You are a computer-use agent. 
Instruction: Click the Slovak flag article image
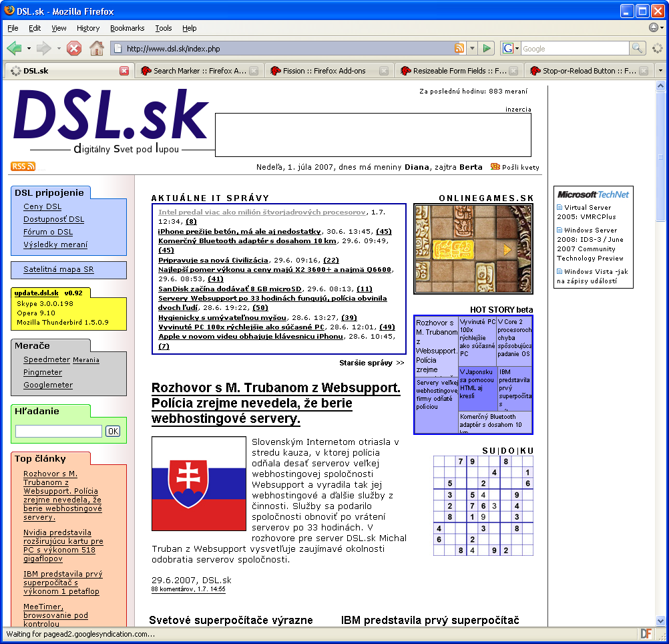(x=199, y=484)
